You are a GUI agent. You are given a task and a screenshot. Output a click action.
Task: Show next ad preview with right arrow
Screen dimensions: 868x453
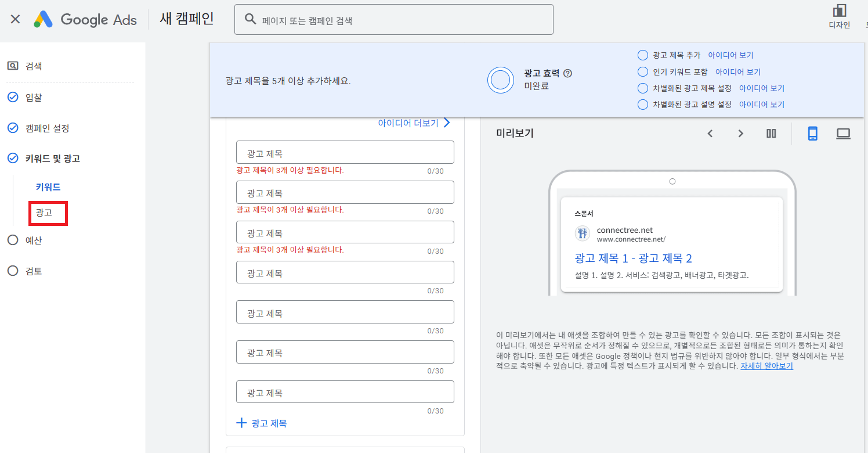(740, 134)
